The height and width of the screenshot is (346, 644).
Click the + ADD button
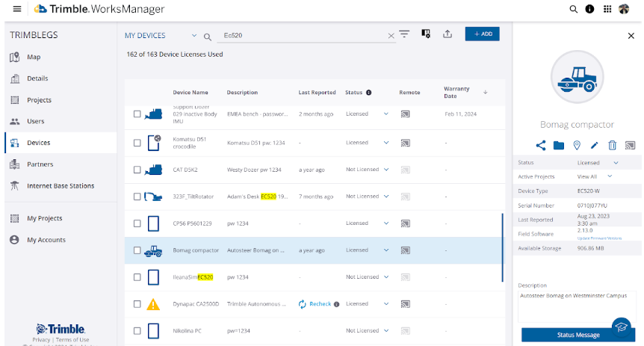(482, 34)
